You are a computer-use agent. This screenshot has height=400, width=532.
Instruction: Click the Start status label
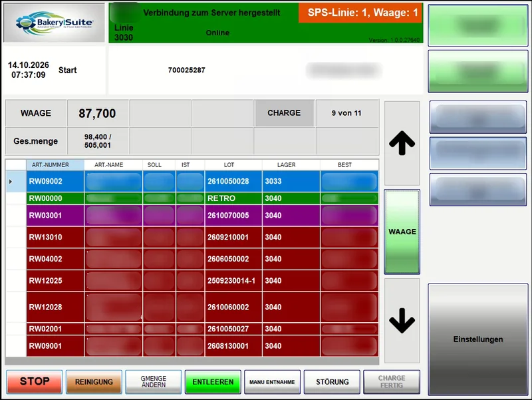(x=68, y=71)
